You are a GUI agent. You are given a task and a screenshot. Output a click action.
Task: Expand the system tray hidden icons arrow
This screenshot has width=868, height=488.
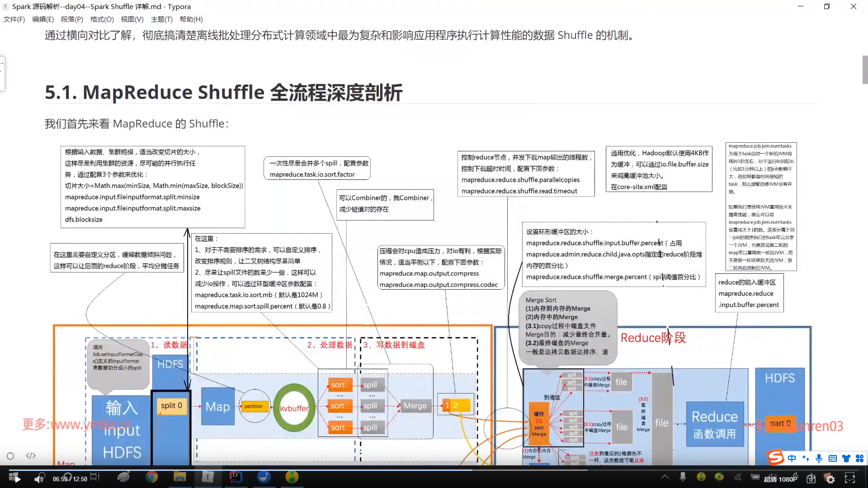[665, 477]
